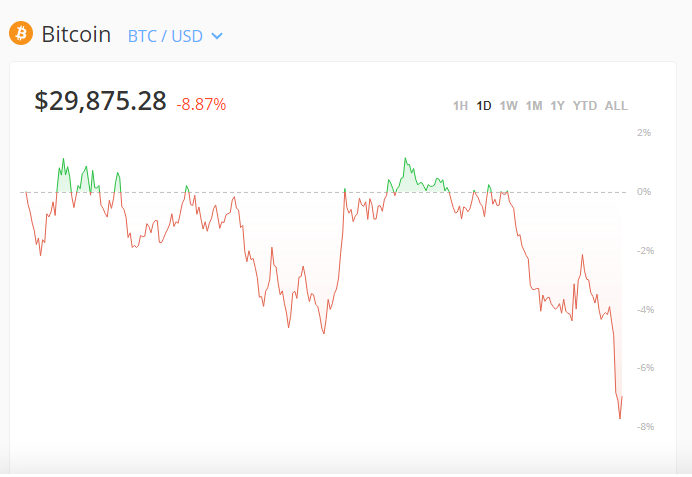Click the -4% axis label
The width and height of the screenshot is (692, 477).
point(645,310)
